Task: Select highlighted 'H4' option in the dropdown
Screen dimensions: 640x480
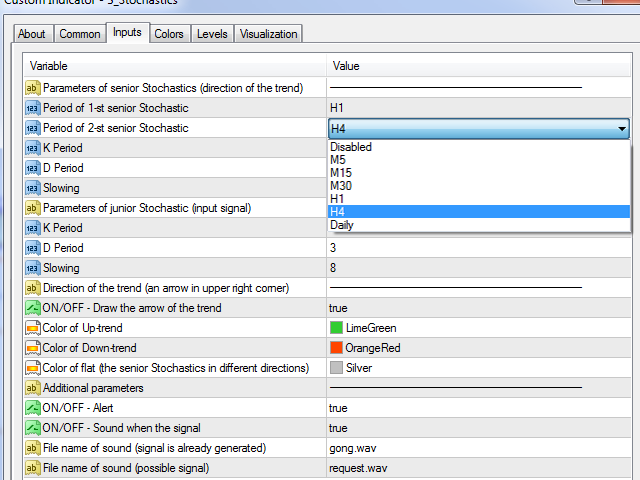Action: point(479,211)
